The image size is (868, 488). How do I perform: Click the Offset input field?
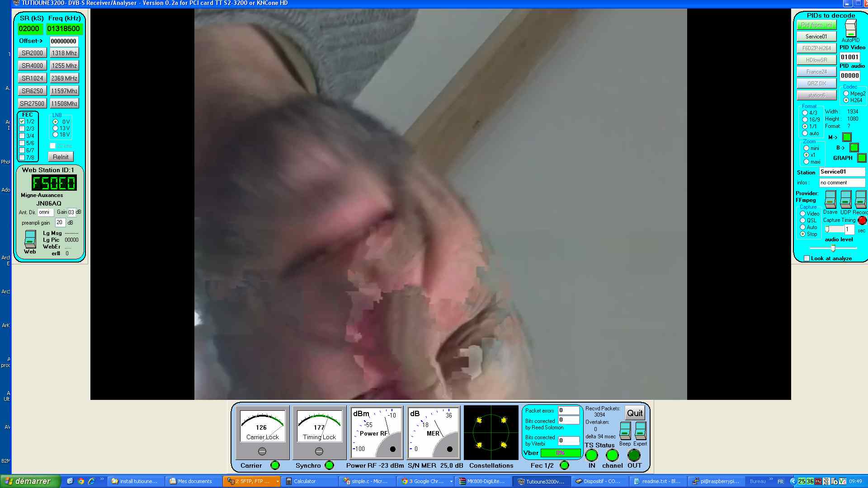64,41
